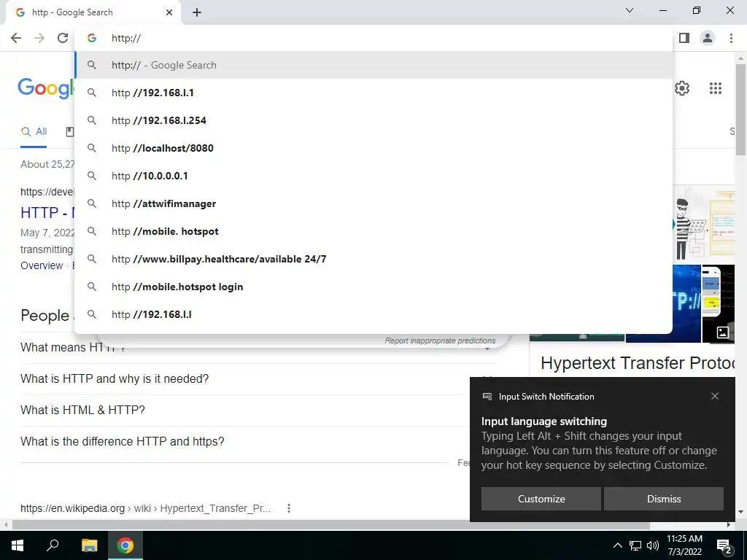Viewport: 747px width, 560px height.
Task: Open the Action Center notifications icon
Action: pyautogui.click(x=724, y=545)
